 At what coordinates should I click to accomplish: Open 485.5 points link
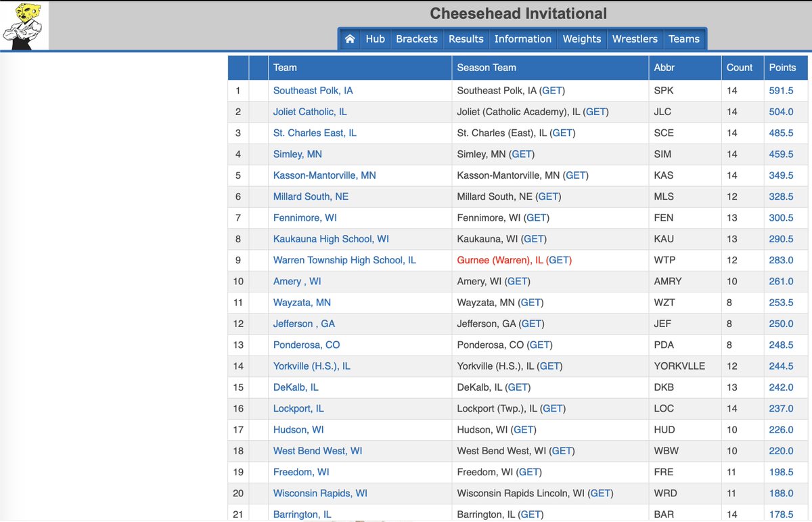coord(781,133)
